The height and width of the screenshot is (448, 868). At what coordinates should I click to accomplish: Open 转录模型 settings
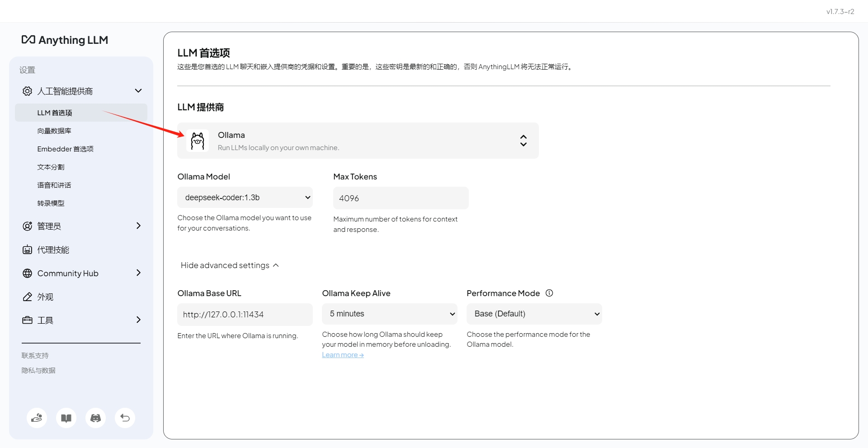(51, 203)
